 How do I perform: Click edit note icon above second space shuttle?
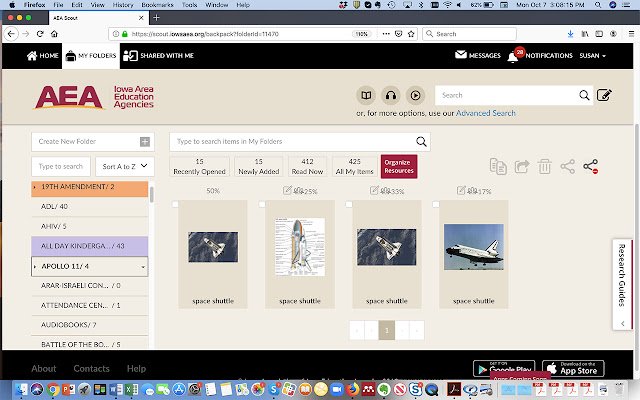(287, 190)
